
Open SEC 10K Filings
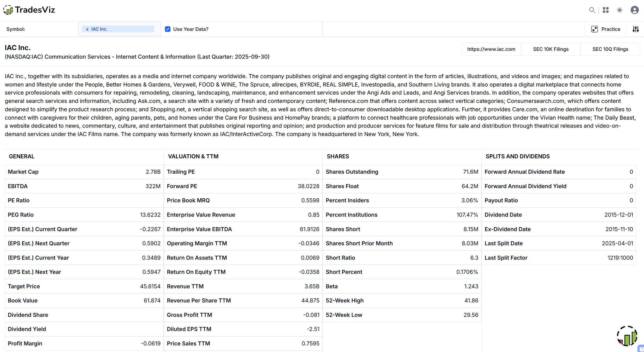[551, 49]
